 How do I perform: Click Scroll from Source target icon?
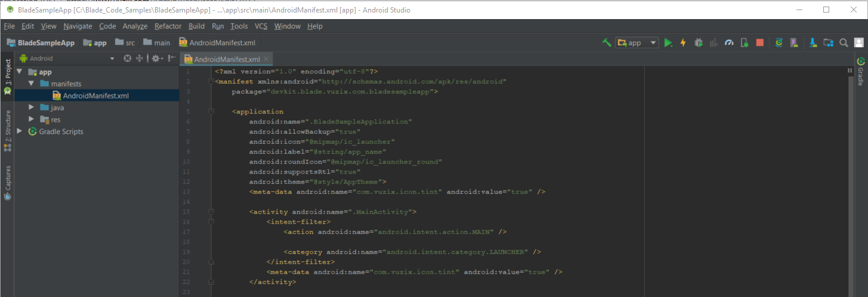point(127,58)
